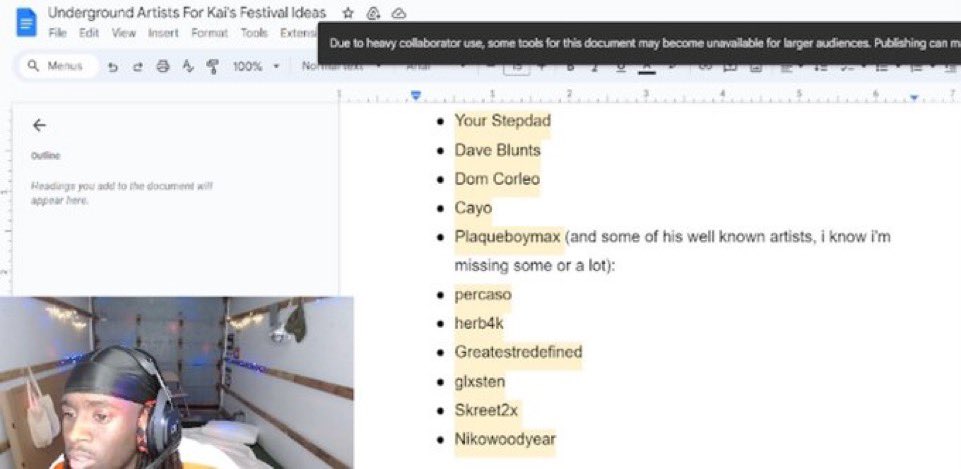
Task: Click the 'Outline' panel heading
Action: (46, 156)
